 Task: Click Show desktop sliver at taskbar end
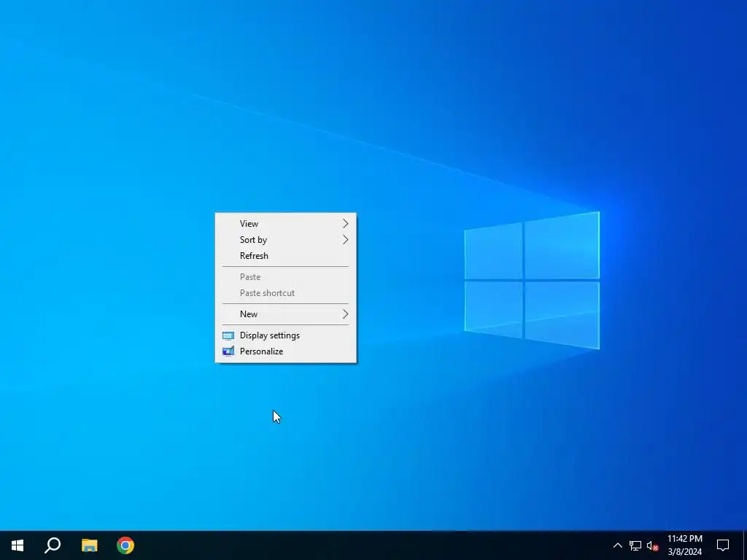pos(745,545)
